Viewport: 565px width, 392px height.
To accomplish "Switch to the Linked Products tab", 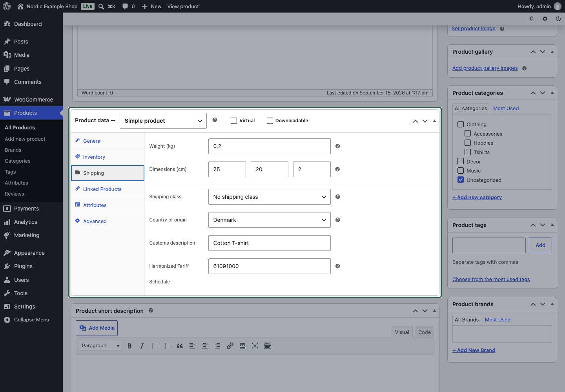I will click(108, 189).
